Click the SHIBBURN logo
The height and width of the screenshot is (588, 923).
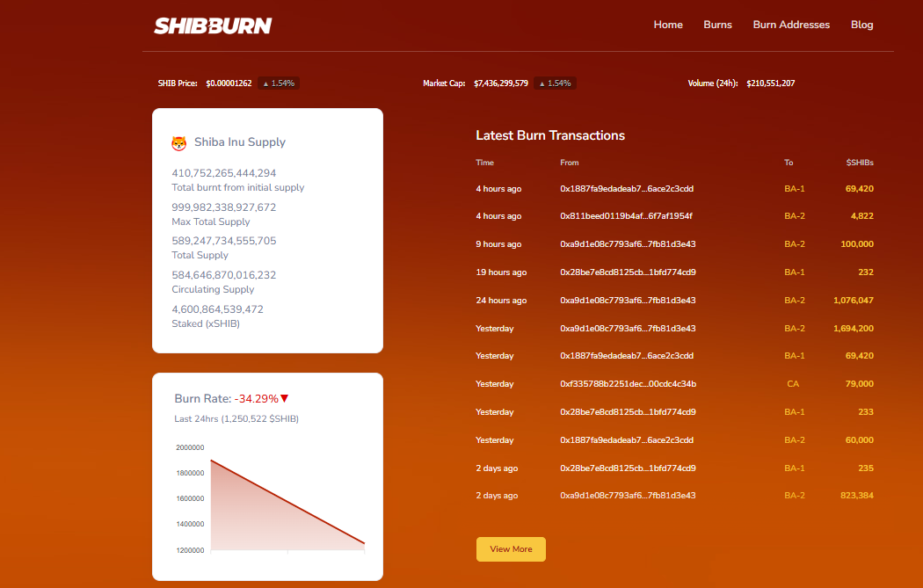[213, 25]
